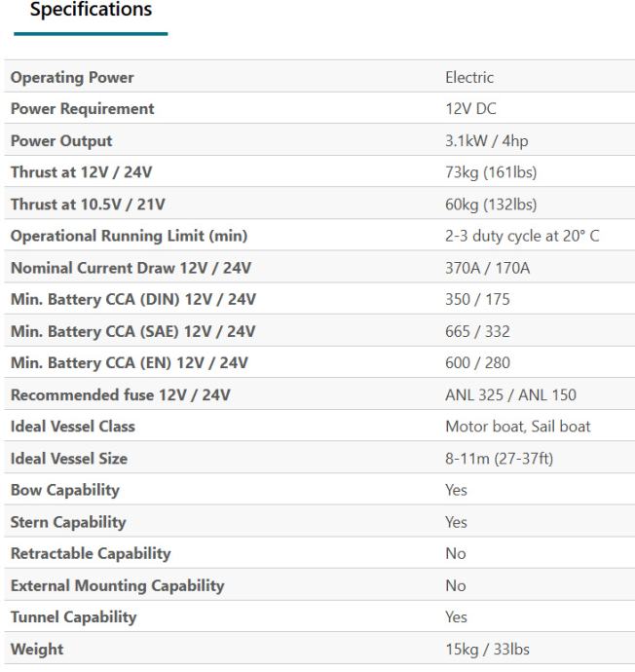Image resolution: width=635 pixels, height=672 pixels.
Task: Click the Bow Capability label
Action: pyautogui.click(x=64, y=490)
